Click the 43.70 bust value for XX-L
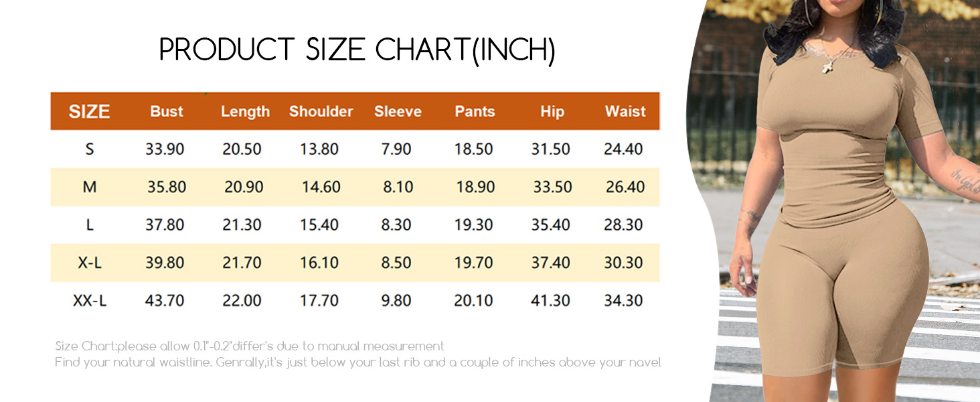980x402 pixels. point(165,301)
